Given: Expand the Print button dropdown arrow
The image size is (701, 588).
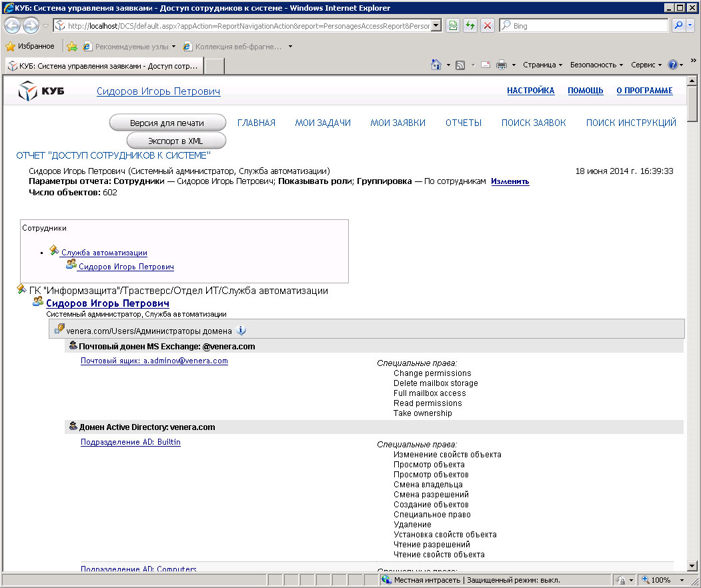Looking at the screenshot, I should click(x=514, y=65).
